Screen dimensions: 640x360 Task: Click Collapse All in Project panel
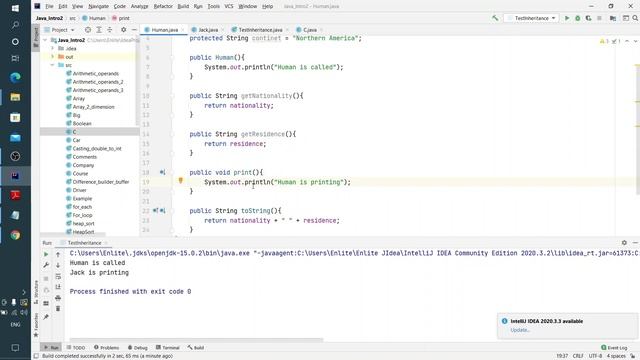[x=109, y=30]
